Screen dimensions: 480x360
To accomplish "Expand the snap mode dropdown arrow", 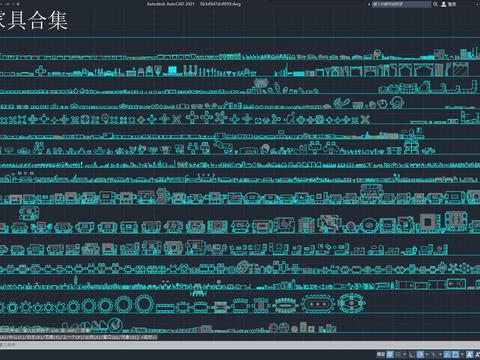I will click(x=405, y=354).
